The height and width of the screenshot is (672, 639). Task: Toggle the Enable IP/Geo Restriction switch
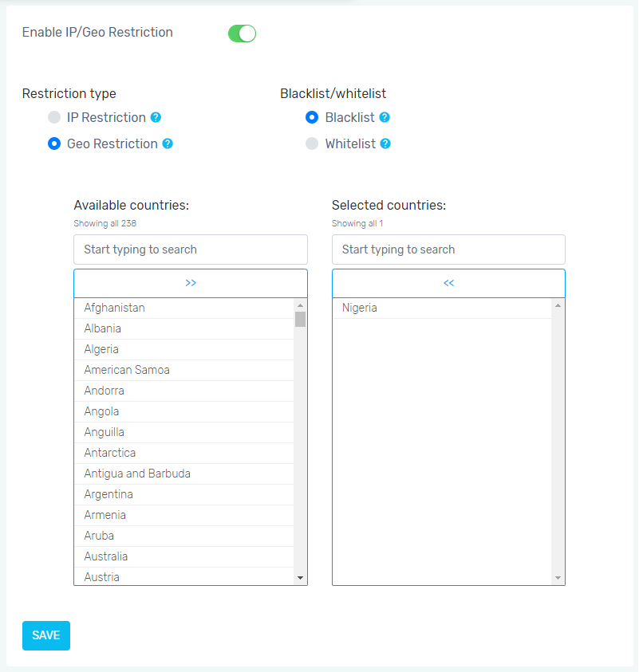(242, 33)
